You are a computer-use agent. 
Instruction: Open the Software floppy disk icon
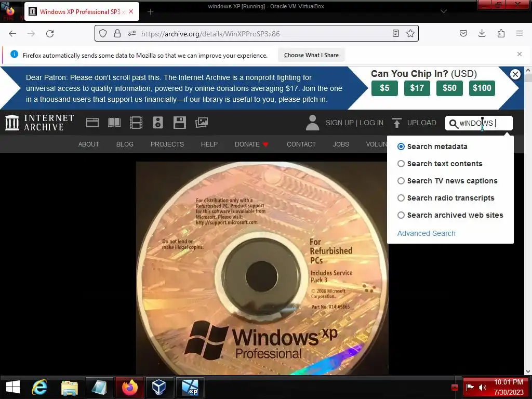[x=179, y=123]
